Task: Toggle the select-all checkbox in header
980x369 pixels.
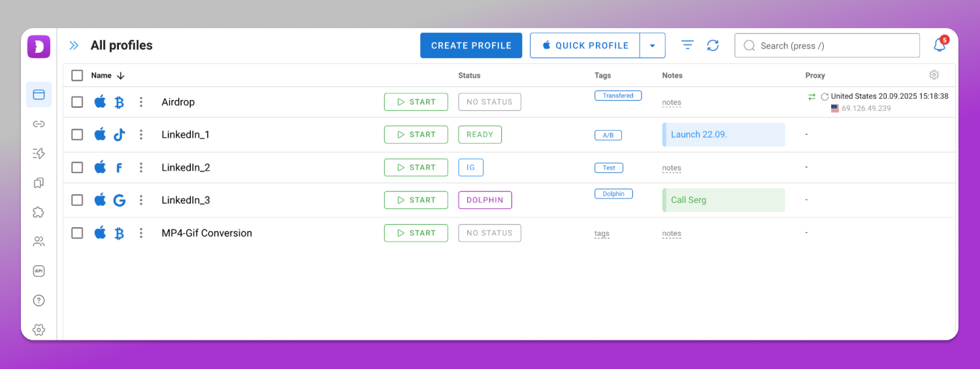Action: point(77,75)
